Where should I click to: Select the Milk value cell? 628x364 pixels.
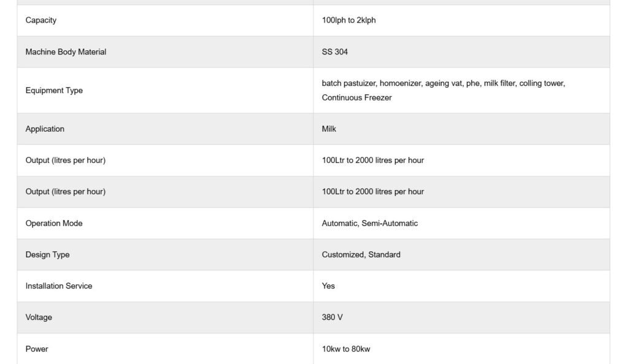[x=329, y=129]
